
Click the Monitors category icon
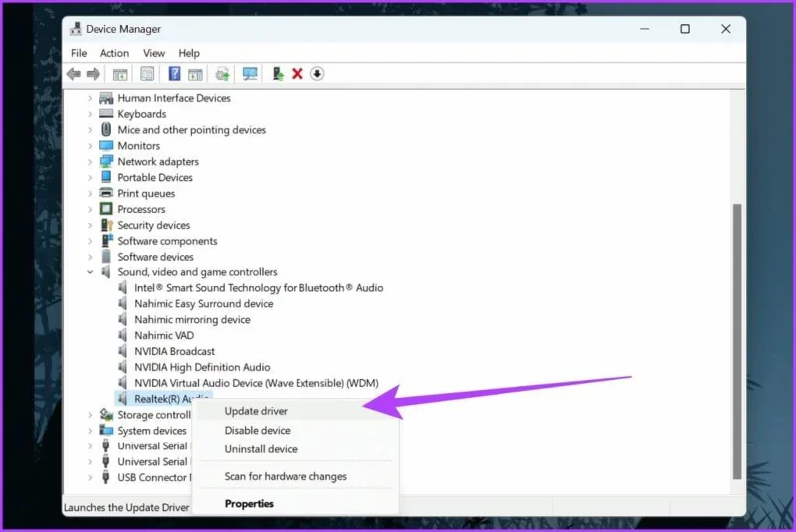point(106,145)
